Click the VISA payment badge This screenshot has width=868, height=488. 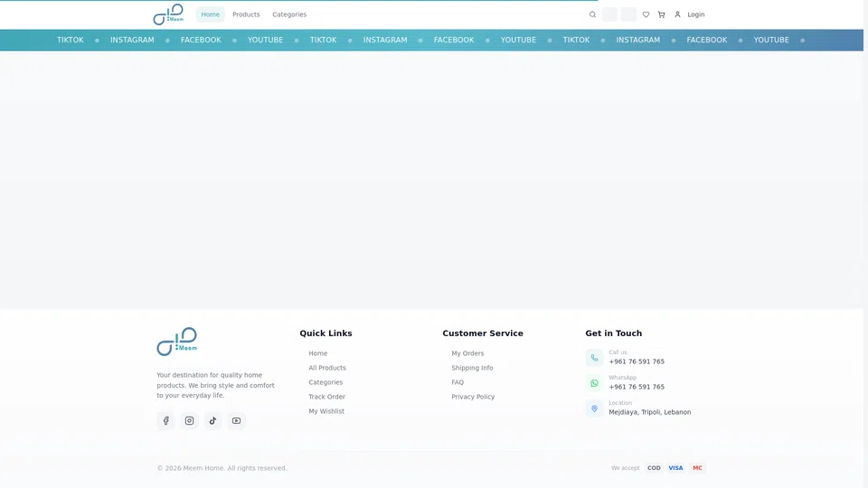pos(675,467)
